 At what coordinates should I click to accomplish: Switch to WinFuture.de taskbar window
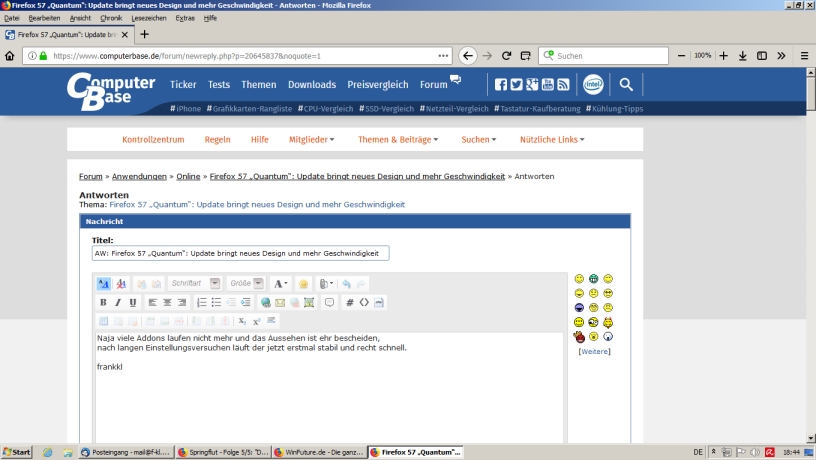(319, 452)
